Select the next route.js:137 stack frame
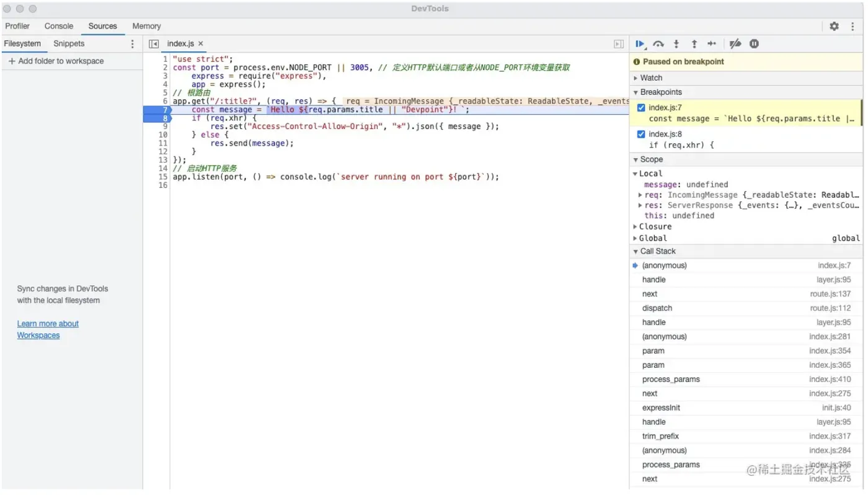The height and width of the screenshot is (495, 868). tap(746, 294)
